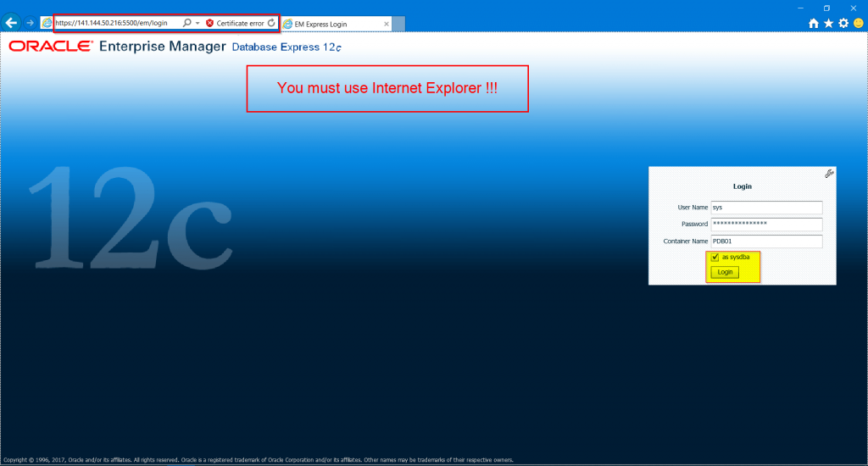868x466 pixels.
Task: Click the Certificate error text
Action: tap(240, 23)
